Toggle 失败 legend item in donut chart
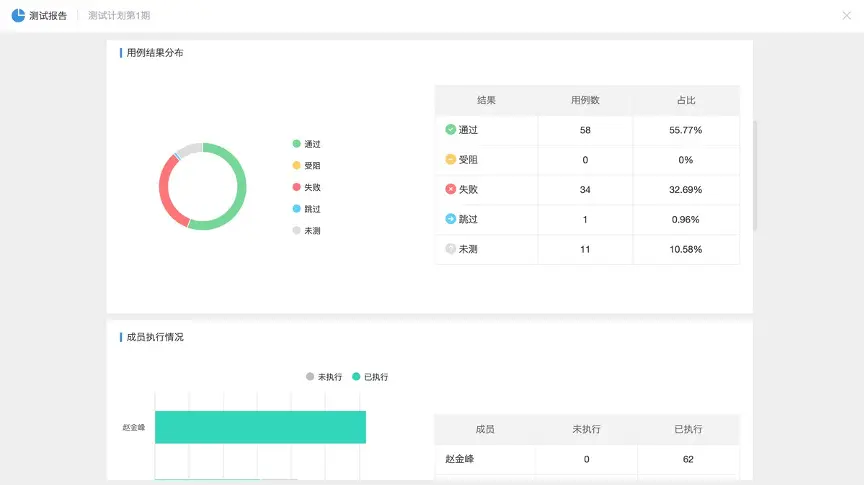The image size is (864, 485). [x=306, y=187]
